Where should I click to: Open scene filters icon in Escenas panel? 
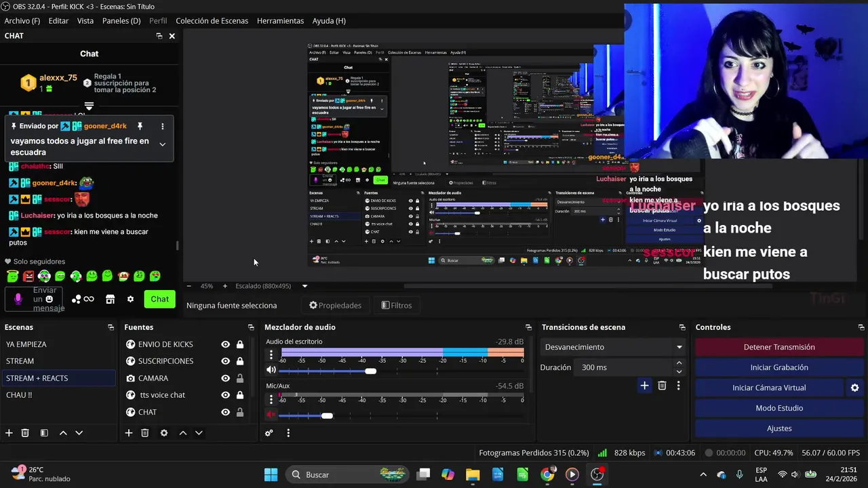click(44, 433)
